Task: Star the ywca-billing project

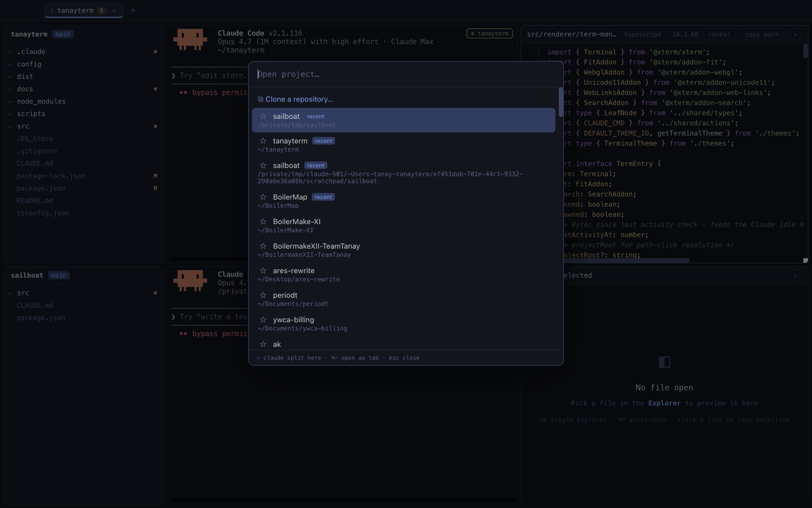Action: tap(263, 320)
